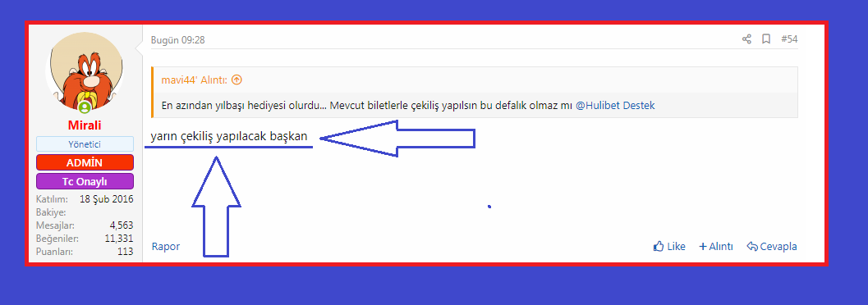This screenshot has width=868, height=305.
Task: Click the green online status indicator on avatar
Action: [x=85, y=107]
